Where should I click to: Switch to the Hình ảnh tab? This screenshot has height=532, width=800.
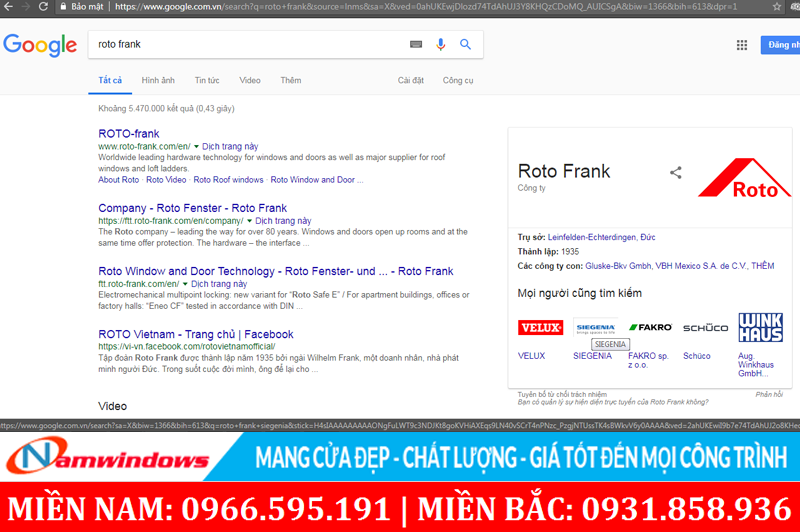click(x=158, y=80)
